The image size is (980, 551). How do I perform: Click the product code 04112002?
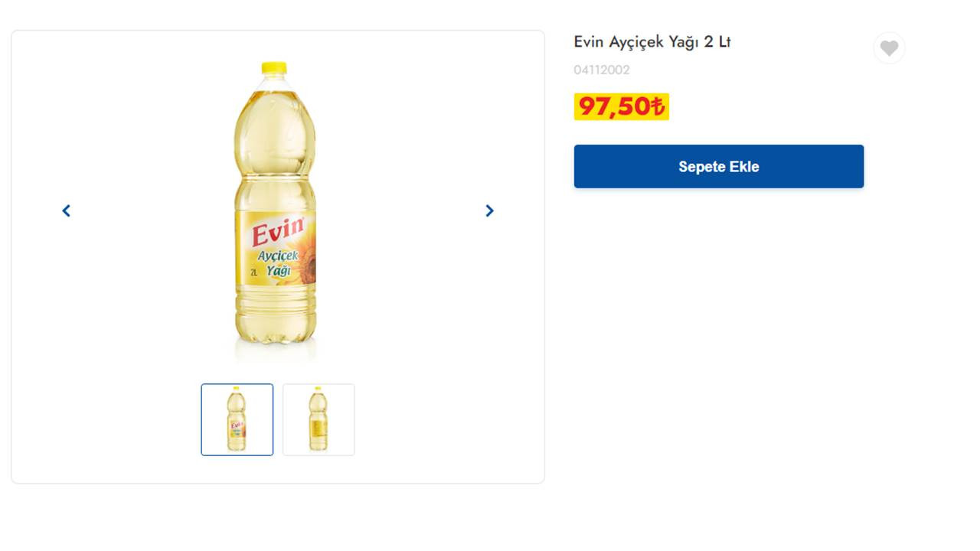tap(602, 70)
